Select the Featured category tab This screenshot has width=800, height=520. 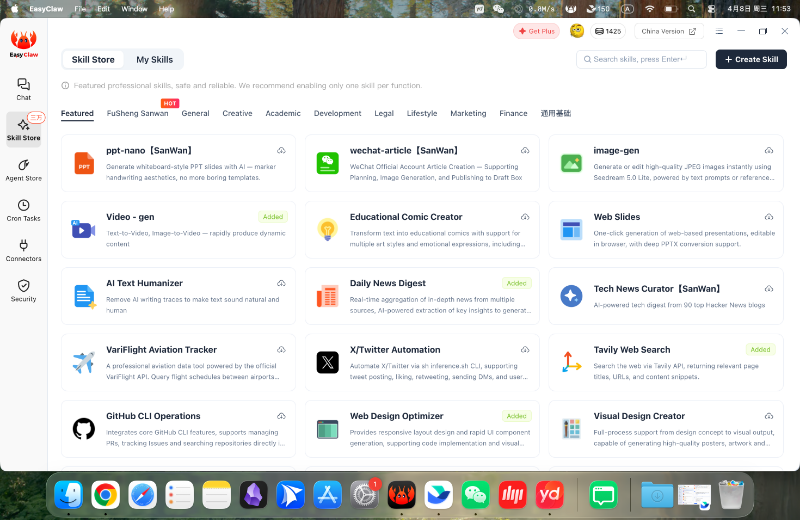click(x=77, y=113)
